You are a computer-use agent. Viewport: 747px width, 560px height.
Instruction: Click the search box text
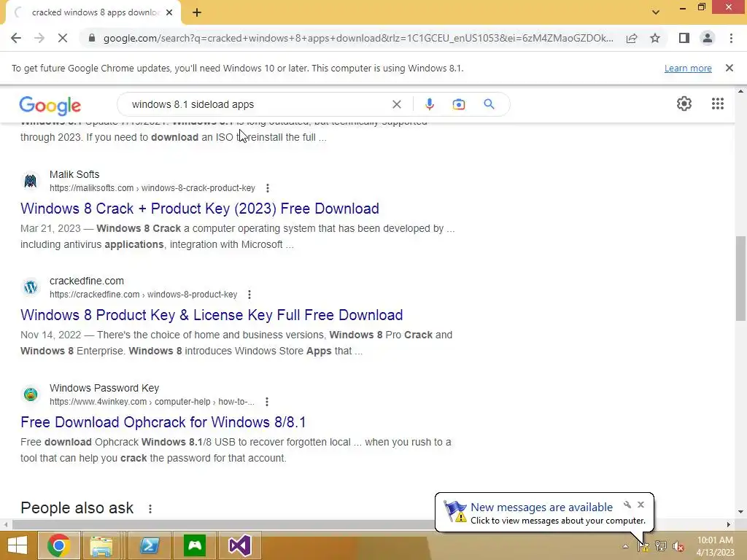click(x=193, y=104)
